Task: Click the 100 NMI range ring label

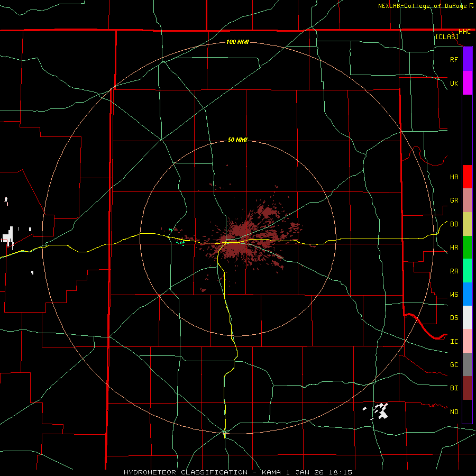Action: click(x=237, y=42)
